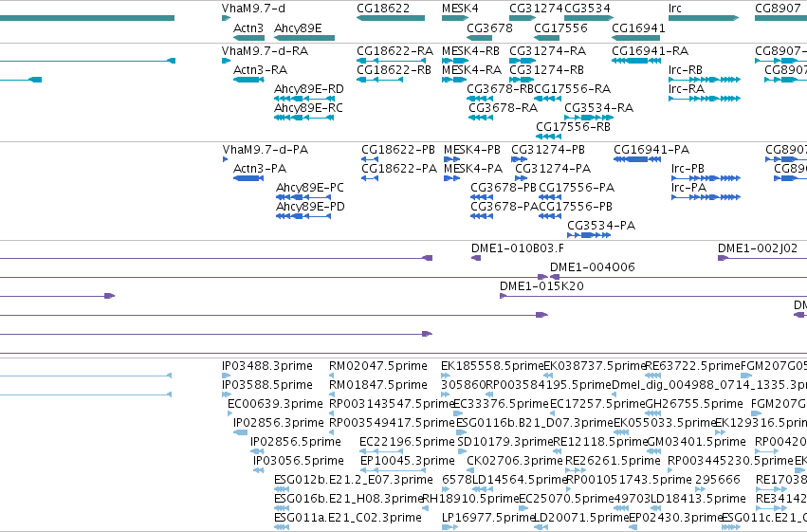Click the CG16941-PA protein glyph

[637, 159]
